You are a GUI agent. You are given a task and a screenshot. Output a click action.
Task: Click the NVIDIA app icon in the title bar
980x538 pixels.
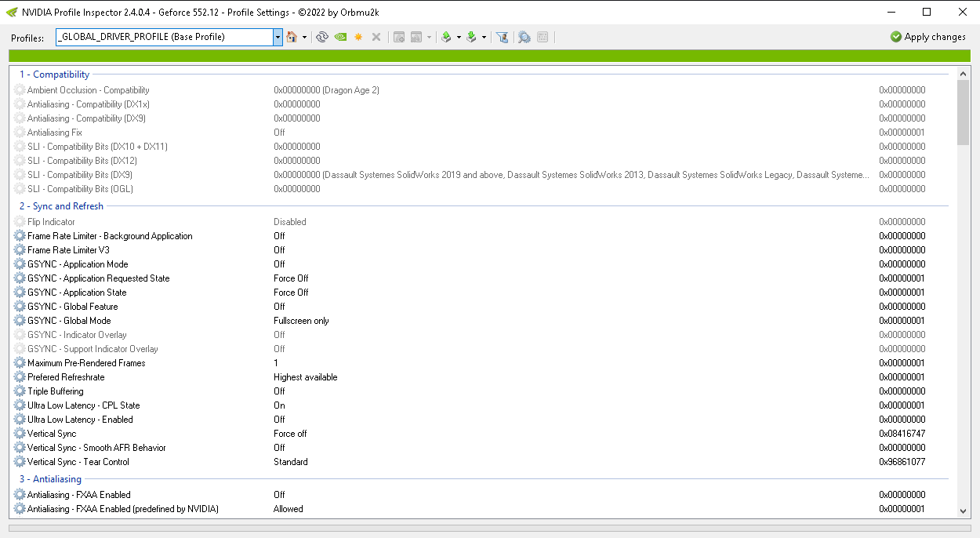[x=12, y=12]
